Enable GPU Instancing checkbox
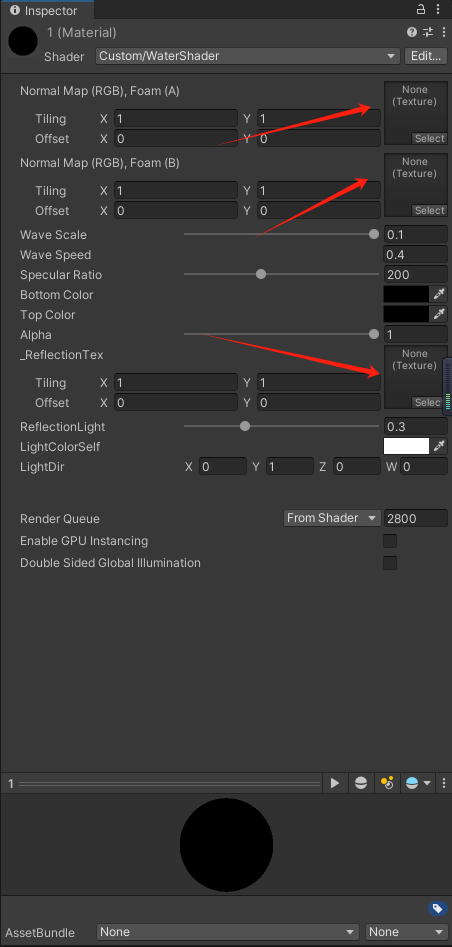The width and height of the screenshot is (452, 947). 390,541
